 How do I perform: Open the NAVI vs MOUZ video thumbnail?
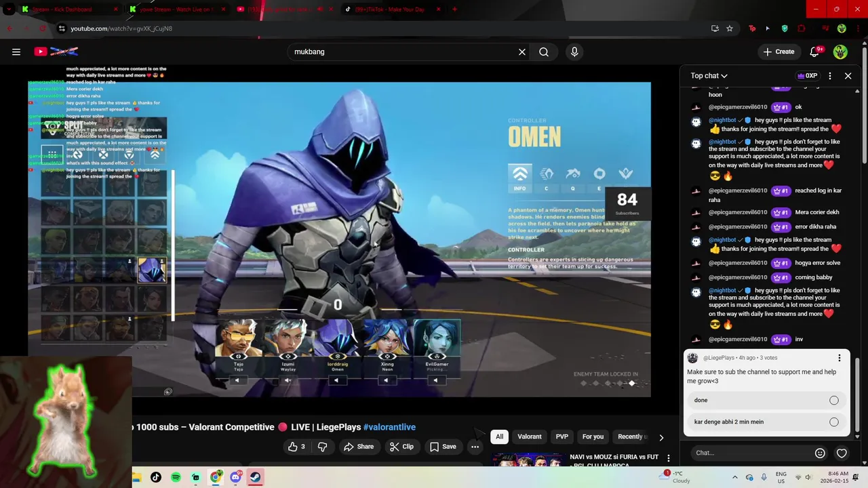(528, 459)
